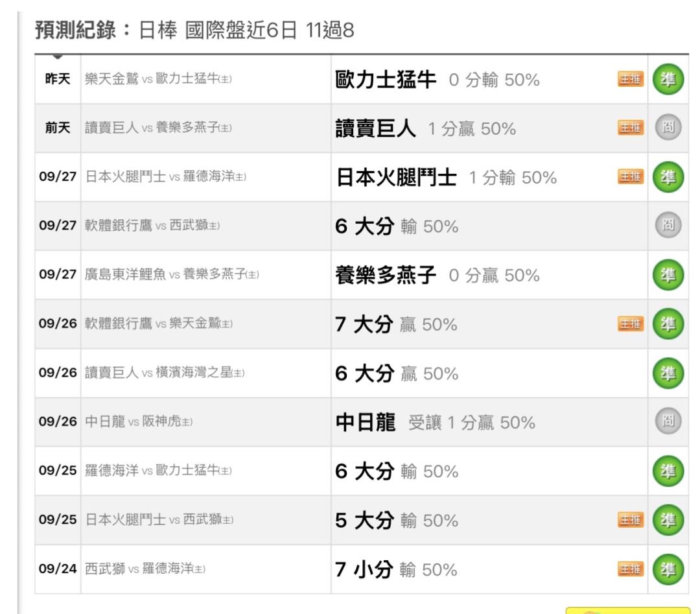
Task: Click the 主推 badge on the 昨天 row
Action: pos(631,79)
